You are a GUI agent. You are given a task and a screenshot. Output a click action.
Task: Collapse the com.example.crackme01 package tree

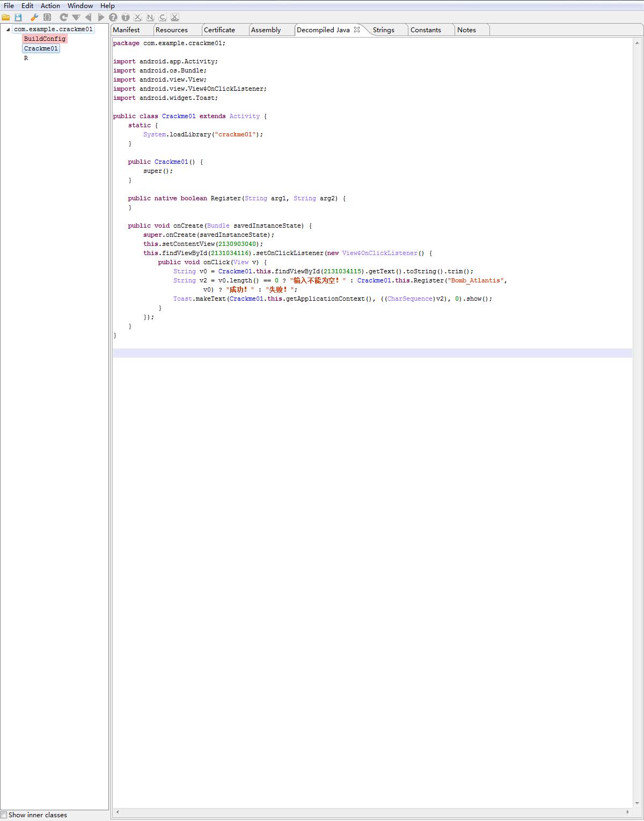8,30
